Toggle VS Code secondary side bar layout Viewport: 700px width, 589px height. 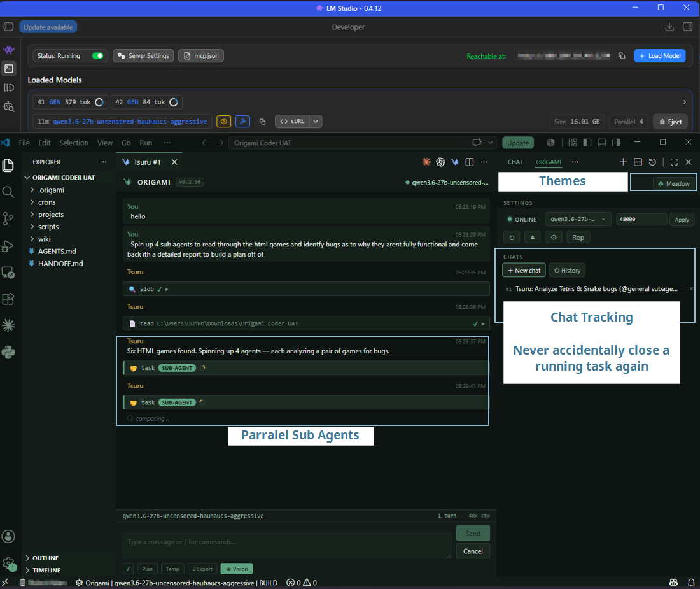point(616,143)
